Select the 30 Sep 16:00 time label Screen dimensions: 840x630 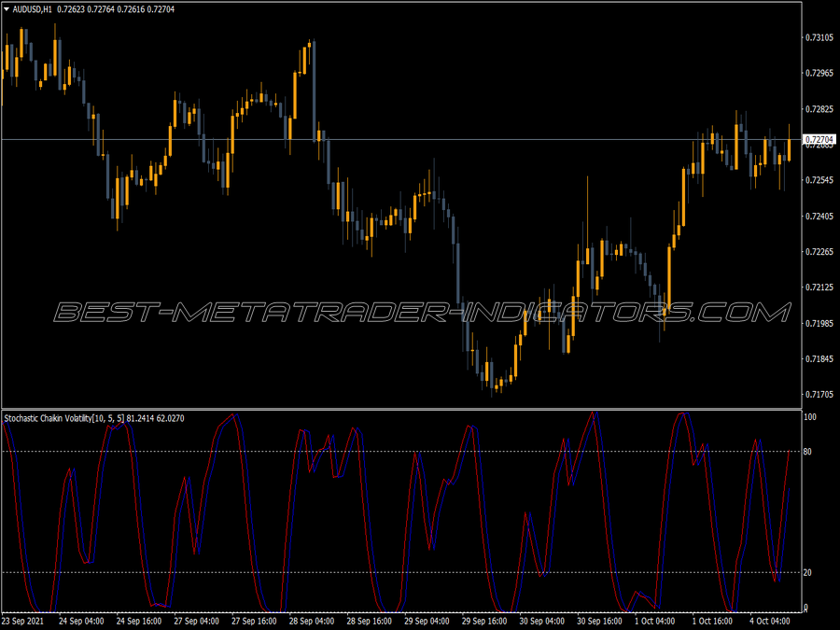click(599, 621)
